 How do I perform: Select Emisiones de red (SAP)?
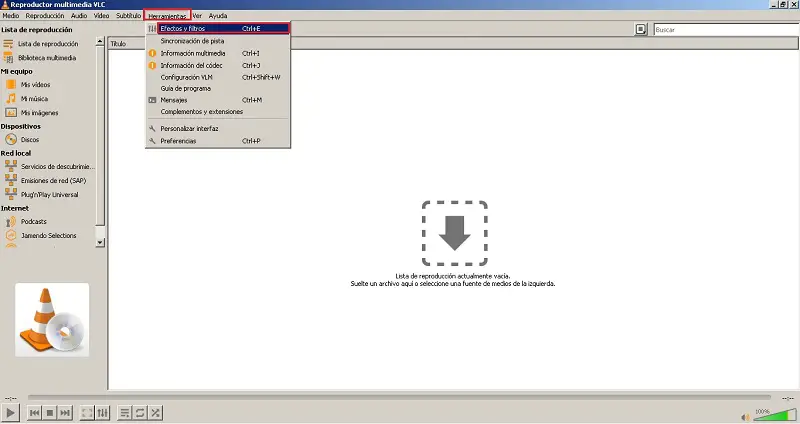pyautogui.click(x=54, y=181)
